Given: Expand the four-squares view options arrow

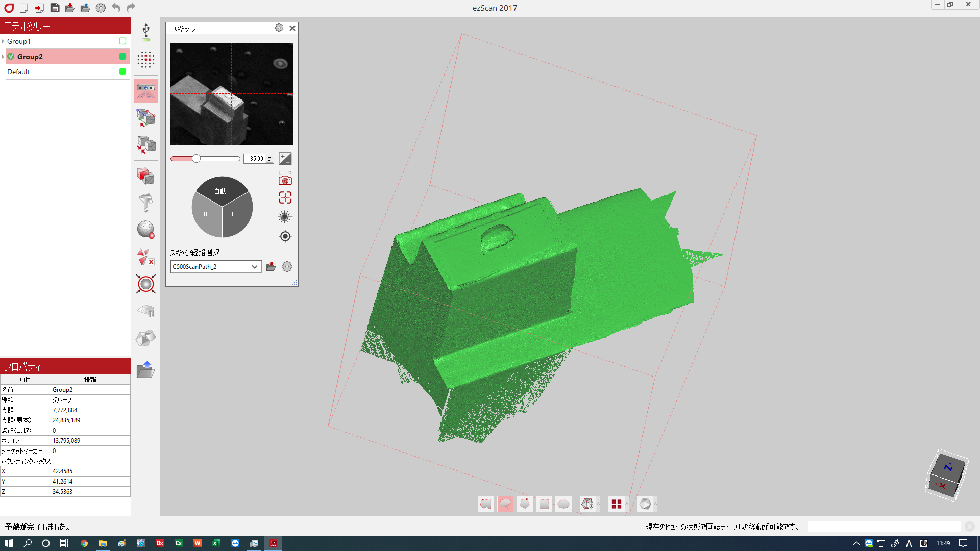Looking at the screenshot, I should pyautogui.click(x=627, y=504).
